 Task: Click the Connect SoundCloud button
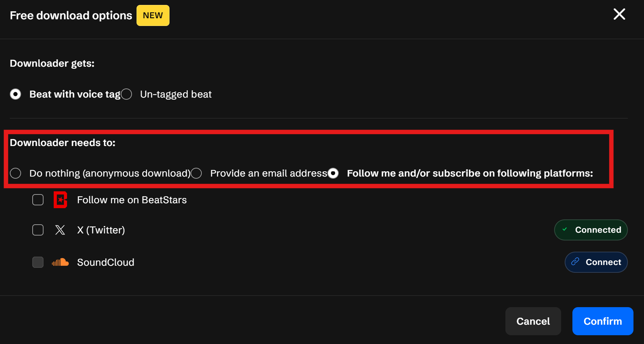tap(596, 262)
